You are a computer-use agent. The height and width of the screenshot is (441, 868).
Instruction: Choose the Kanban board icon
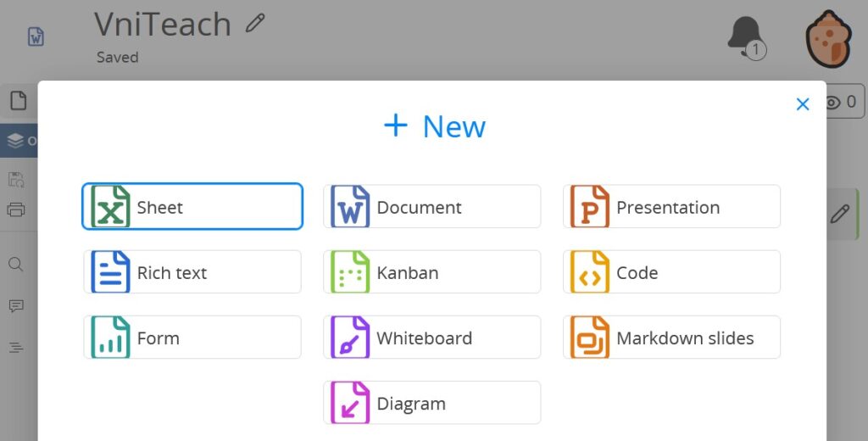pos(350,272)
